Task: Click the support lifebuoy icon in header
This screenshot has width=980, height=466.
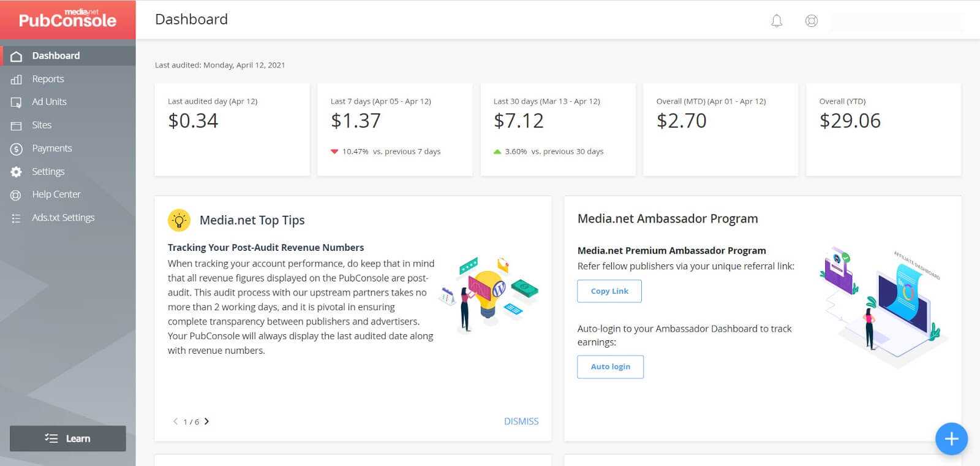Action: (812, 21)
